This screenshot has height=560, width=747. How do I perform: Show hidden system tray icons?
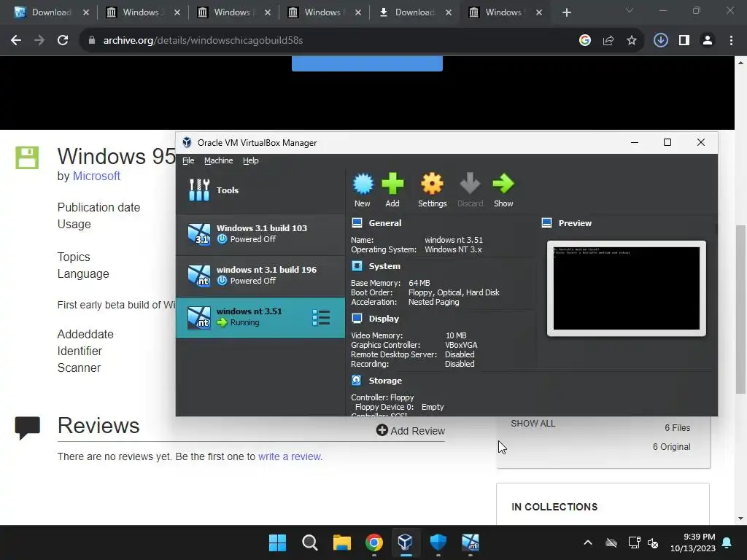pyautogui.click(x=588, y=542)
